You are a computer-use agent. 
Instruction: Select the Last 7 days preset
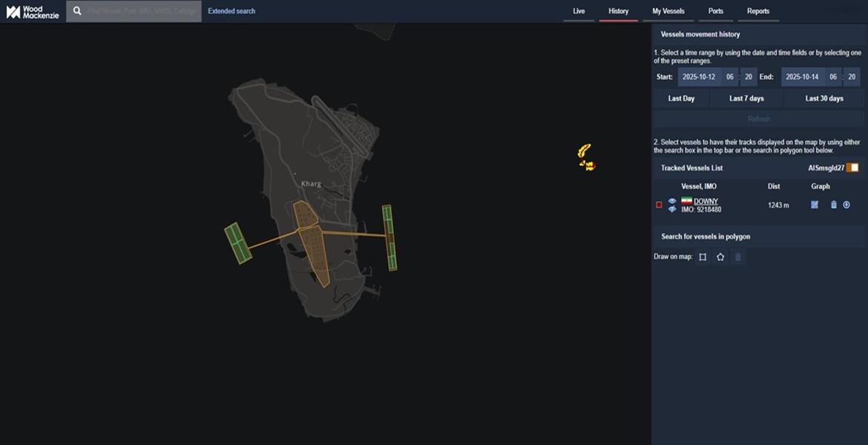[x=746, y=99]
